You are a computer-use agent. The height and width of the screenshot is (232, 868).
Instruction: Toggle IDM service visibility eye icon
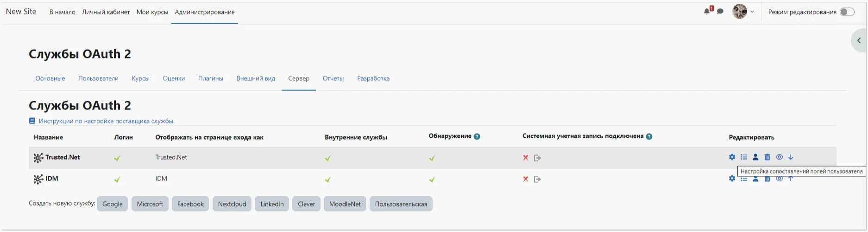779,179
